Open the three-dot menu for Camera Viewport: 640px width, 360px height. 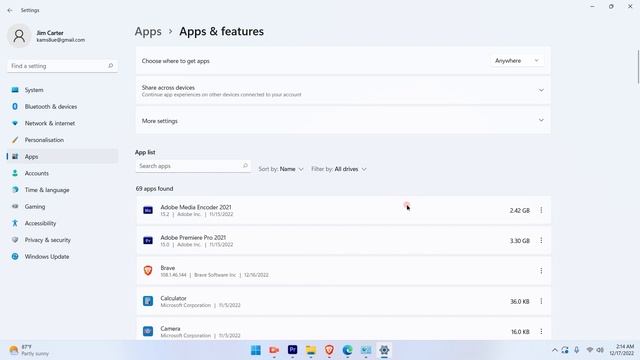[x=541, y=331]
